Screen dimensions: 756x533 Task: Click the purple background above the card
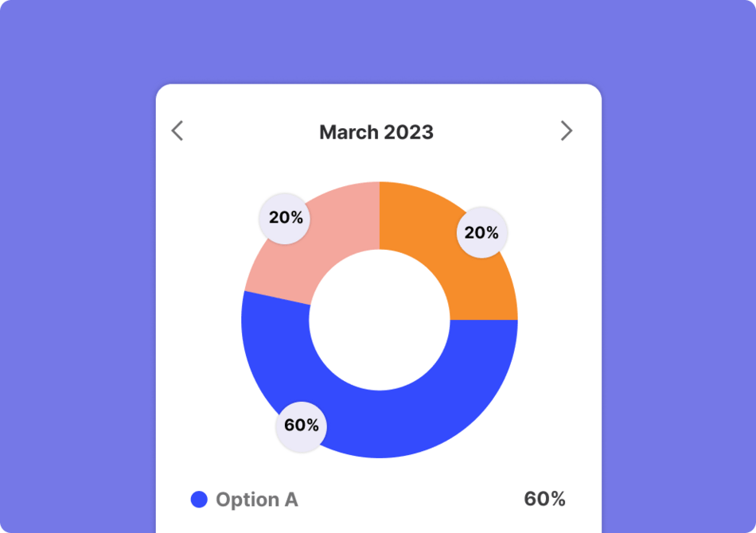pos(378,40)
